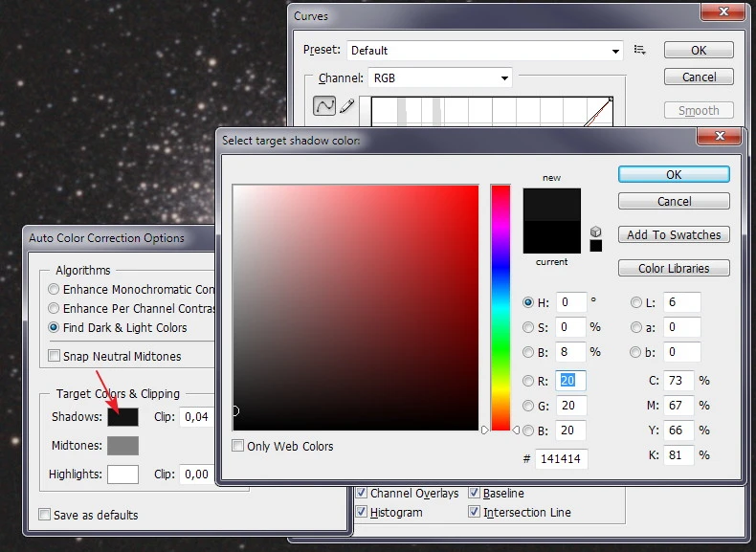756x552 pixels.
Task: Click the Shadows color swatch
Action: coord(122,417)
